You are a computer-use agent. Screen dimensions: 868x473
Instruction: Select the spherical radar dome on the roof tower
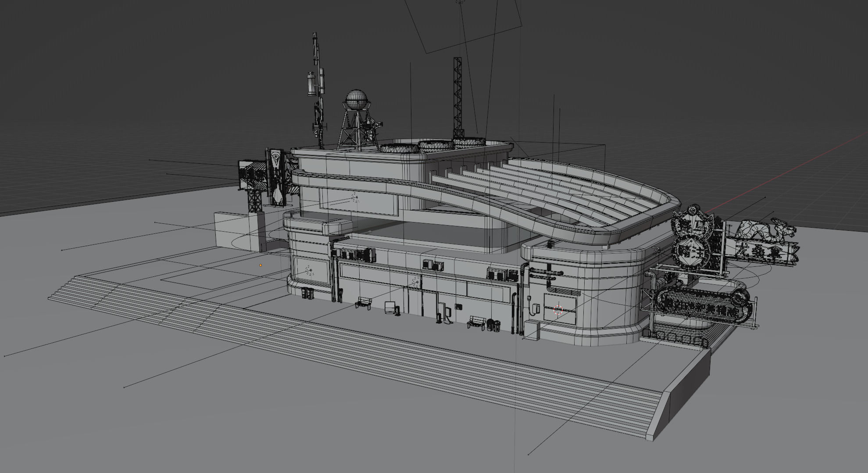click(356, 100)
